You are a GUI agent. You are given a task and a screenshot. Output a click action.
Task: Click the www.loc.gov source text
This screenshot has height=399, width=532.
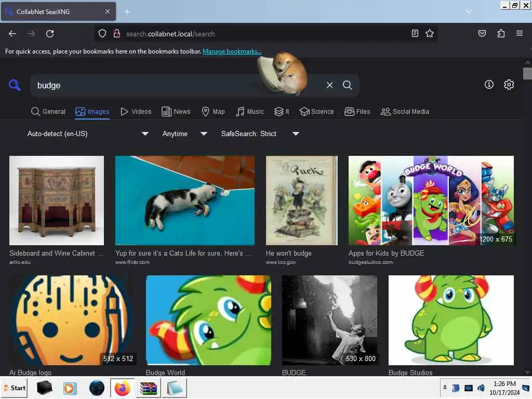pos(281,262)
